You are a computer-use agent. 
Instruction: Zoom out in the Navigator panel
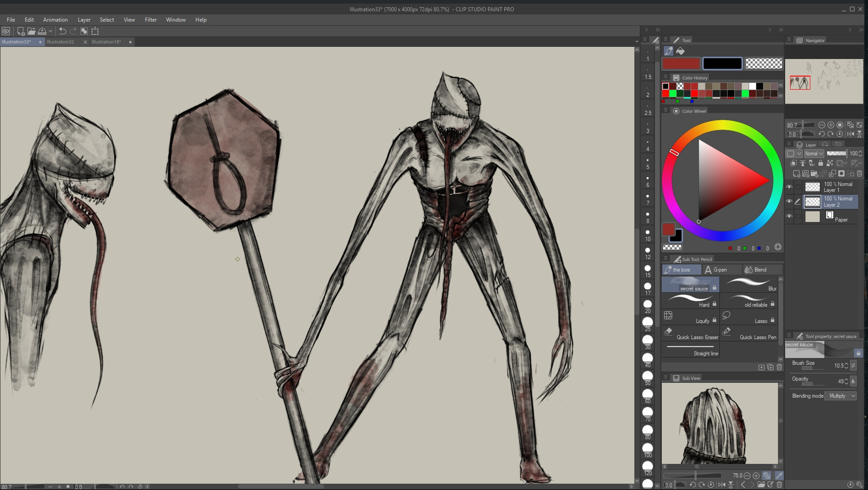[822, 125]
